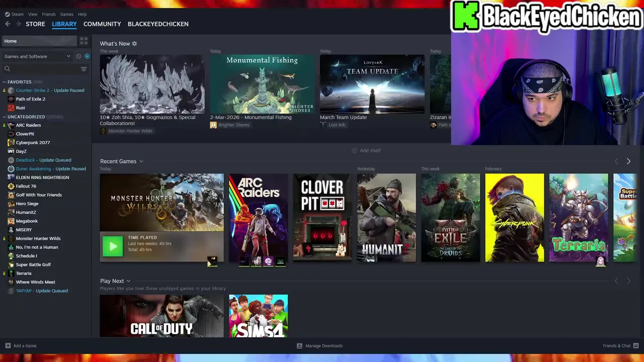Open the Recent Games shelf dropdown

click(141, 161)
